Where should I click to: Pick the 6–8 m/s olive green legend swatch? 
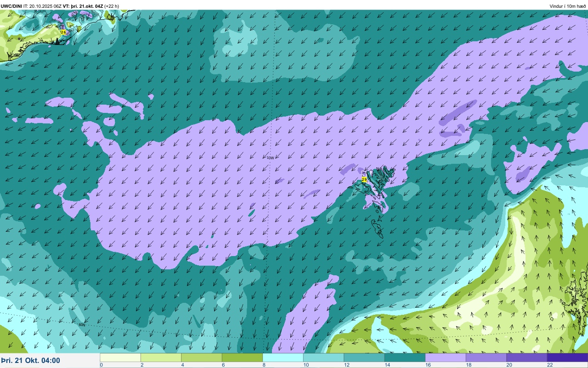point(242,357)
